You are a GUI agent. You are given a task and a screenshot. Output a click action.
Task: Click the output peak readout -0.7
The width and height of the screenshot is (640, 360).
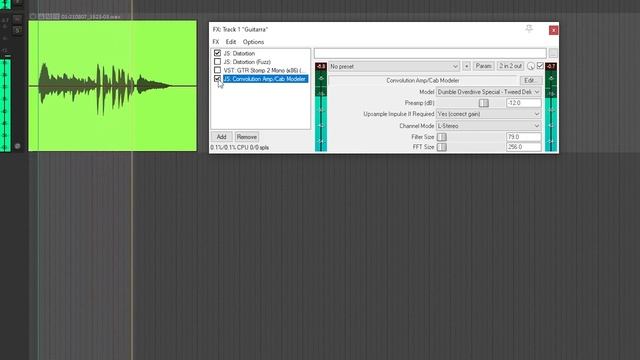(x=551, y=66)
